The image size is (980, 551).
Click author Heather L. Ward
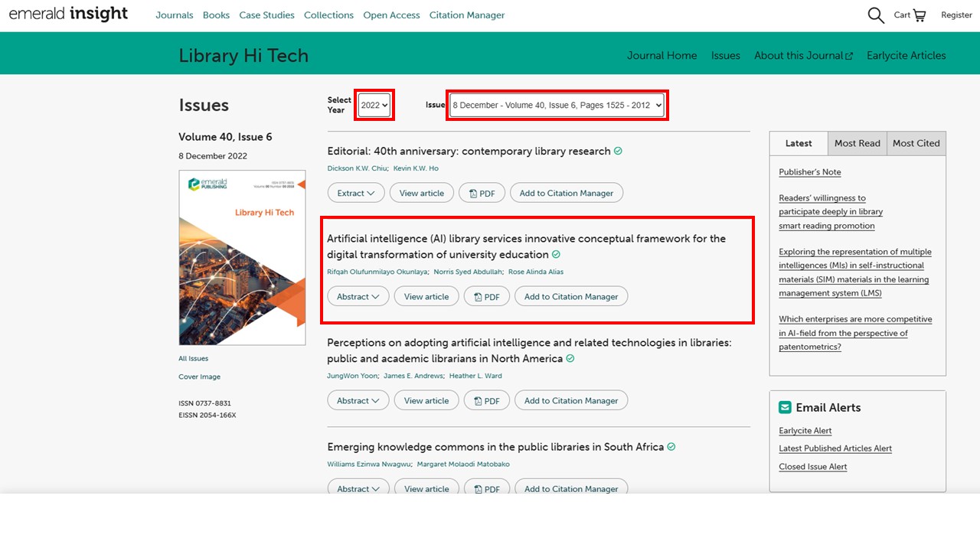475,376
